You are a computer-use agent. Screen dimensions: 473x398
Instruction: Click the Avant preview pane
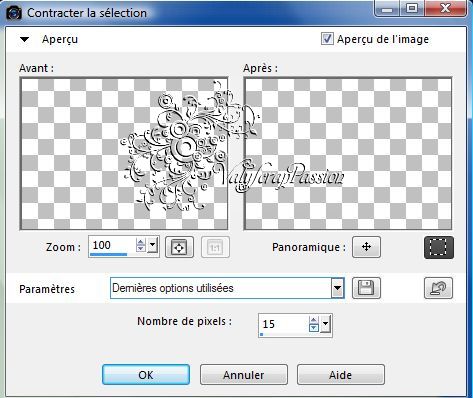(124, 154)
